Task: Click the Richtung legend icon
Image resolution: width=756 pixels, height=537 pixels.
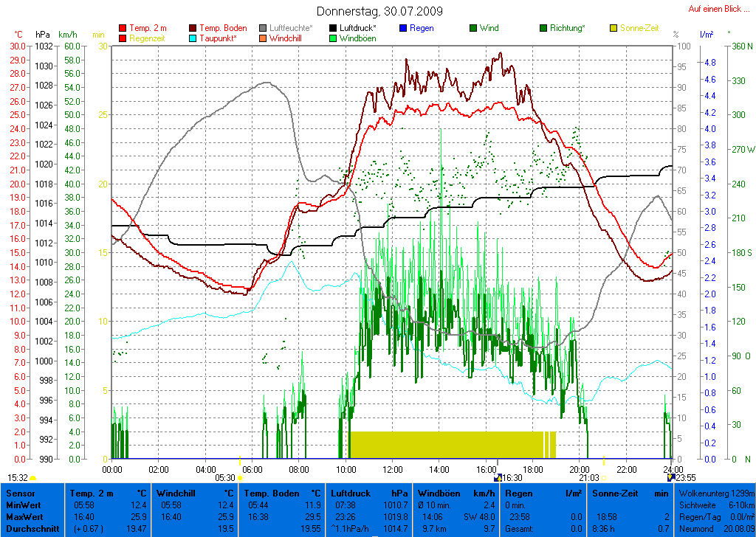Action: [x=544, y=28]
